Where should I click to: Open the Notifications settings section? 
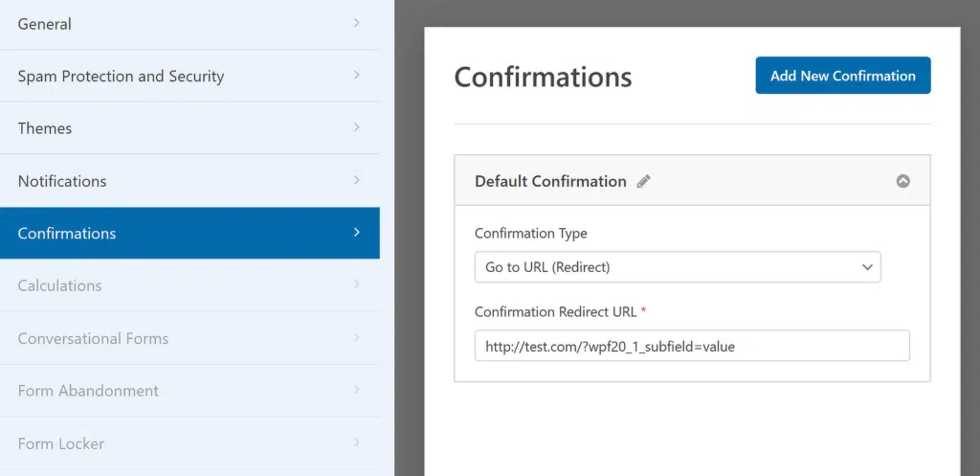189,181
